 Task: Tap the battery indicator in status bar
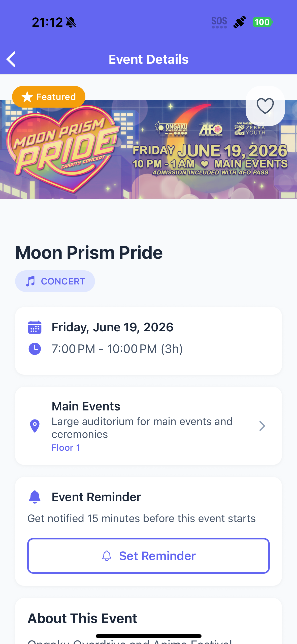(263, 22)
